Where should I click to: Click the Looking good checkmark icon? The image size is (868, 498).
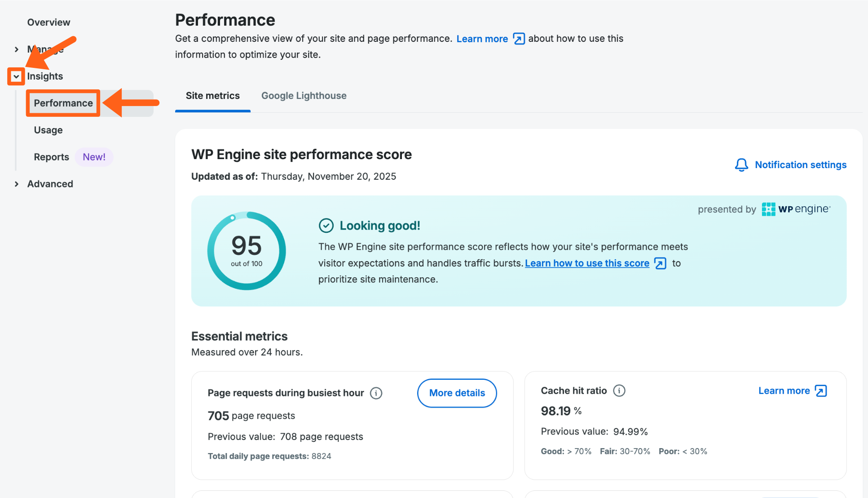pyautogui.click(x=326, y=226)
